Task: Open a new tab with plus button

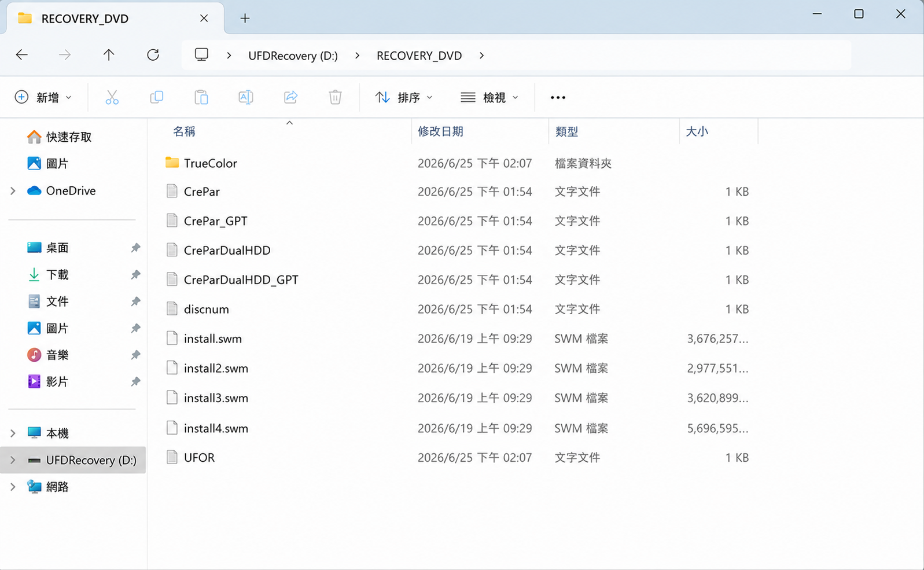Action: (245, 19)
